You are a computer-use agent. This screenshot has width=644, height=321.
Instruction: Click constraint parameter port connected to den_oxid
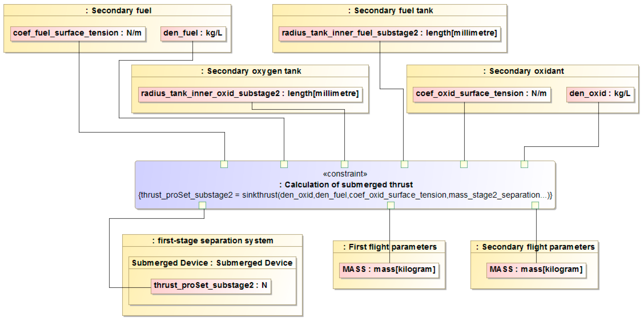coord(524,165)
